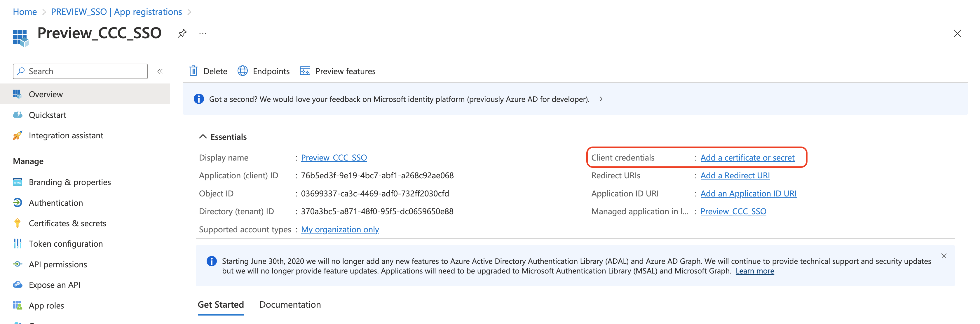
Task: Open Expose an API in the sidebar
Action: click(x=54, y=285)
